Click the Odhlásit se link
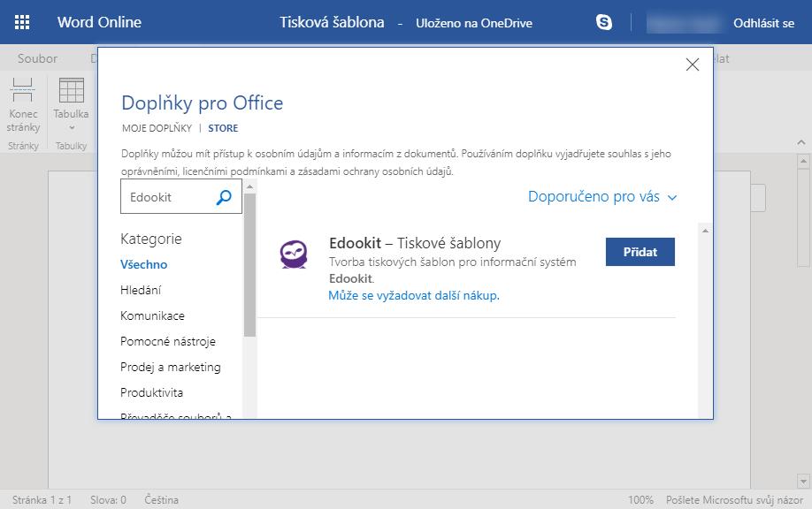Screen dimensions: 812x509 click(x=763, y=23)
